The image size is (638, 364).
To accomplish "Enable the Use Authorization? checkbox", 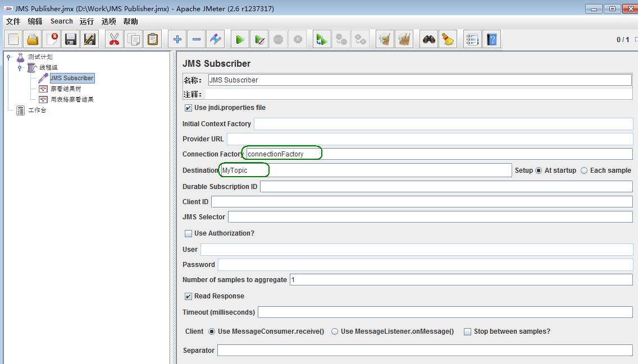I will pos(188,233).
